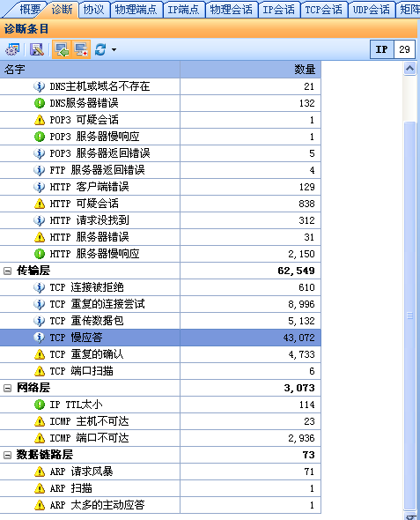Screen dimensions: 420x520
Task: Click warning icon of POP3 可疑会话
Action: 40,120
